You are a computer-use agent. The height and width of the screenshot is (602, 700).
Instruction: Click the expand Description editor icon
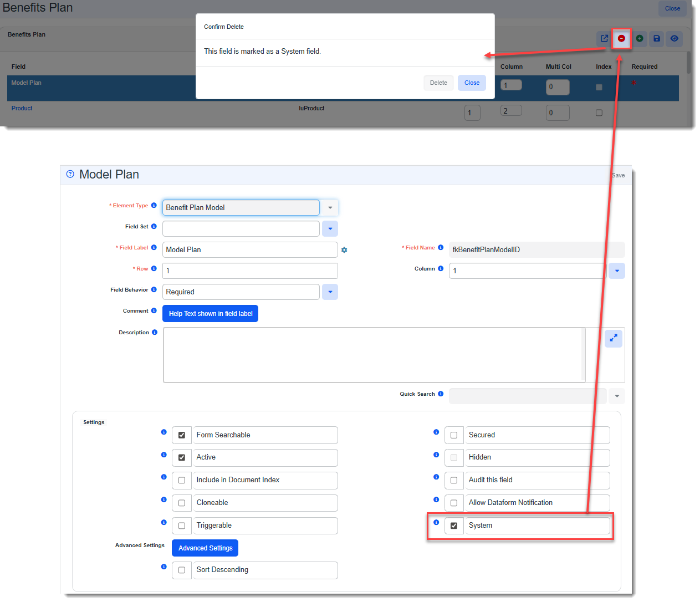[613, 338]
